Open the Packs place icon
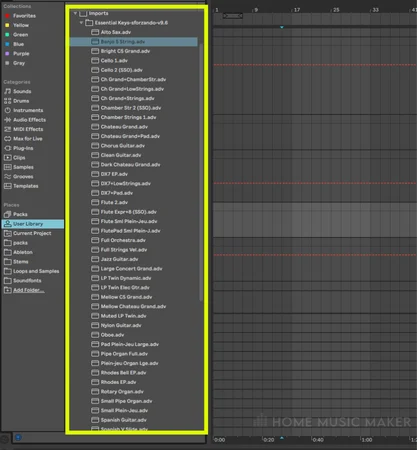This screenshot has height=450, width=417. pos(7,214)
